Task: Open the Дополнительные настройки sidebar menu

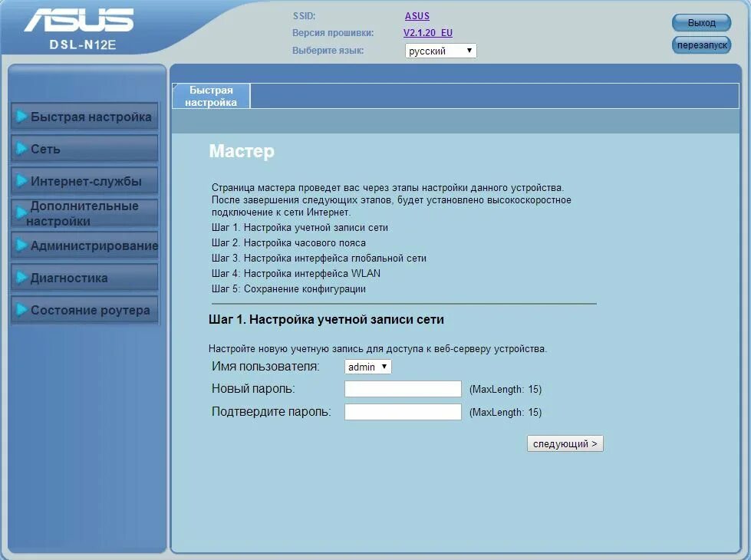Action: (x=85, y=213)
